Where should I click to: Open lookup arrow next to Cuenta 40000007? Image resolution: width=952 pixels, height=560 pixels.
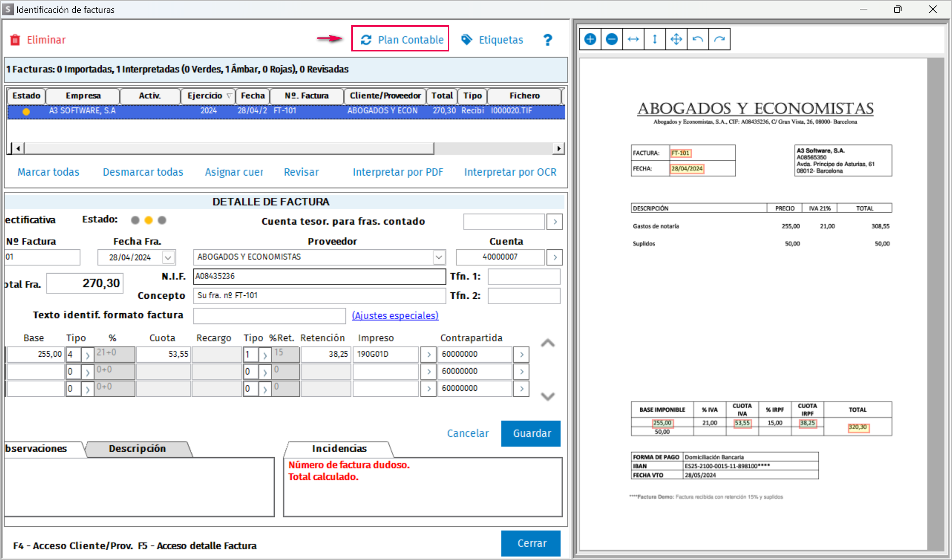pos(555,257)
